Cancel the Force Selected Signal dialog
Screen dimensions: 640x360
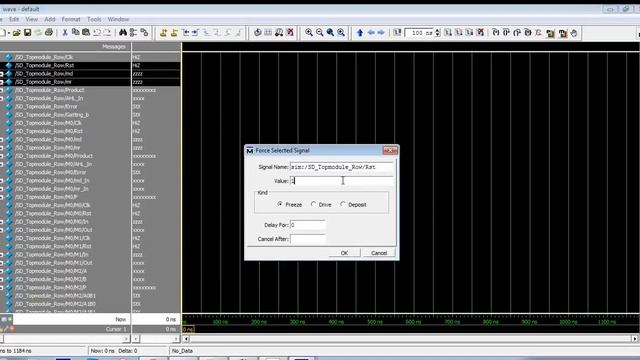[x=379, y=253]
